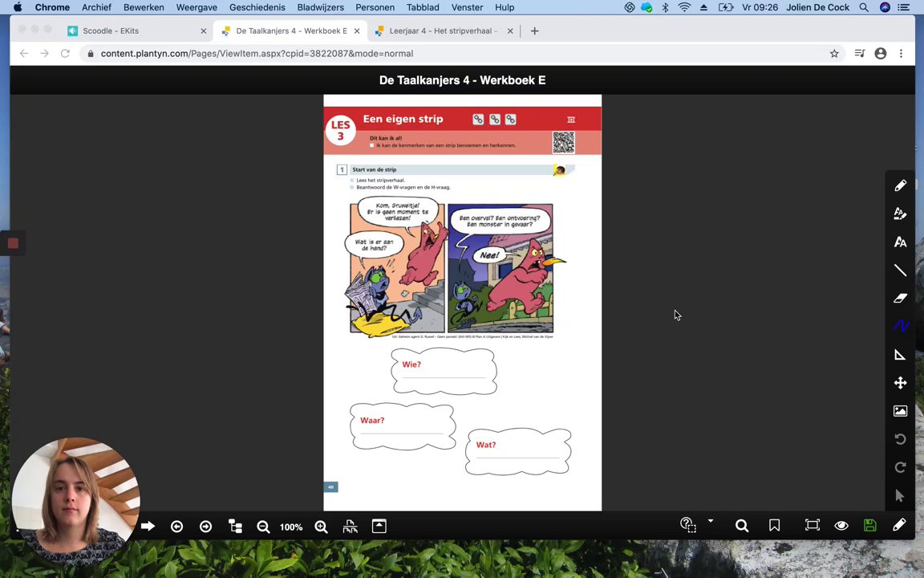Pick the blue curve line style

tap(900, 326)
